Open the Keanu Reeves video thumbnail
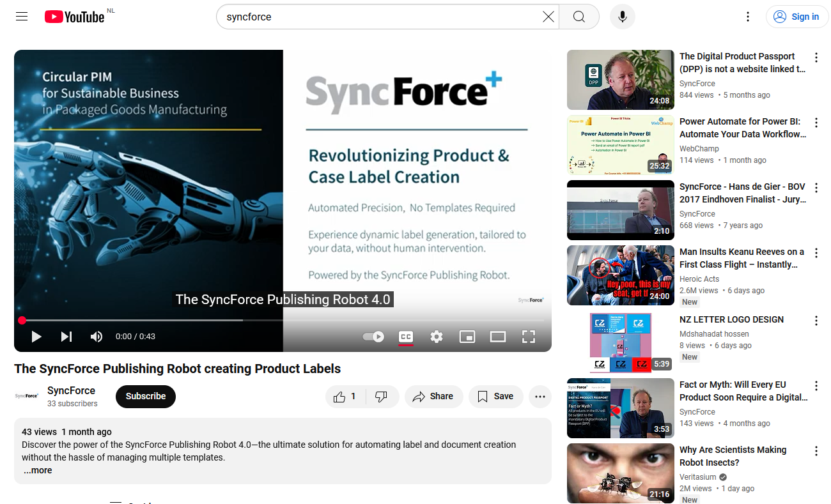 [x=621, y=275]
